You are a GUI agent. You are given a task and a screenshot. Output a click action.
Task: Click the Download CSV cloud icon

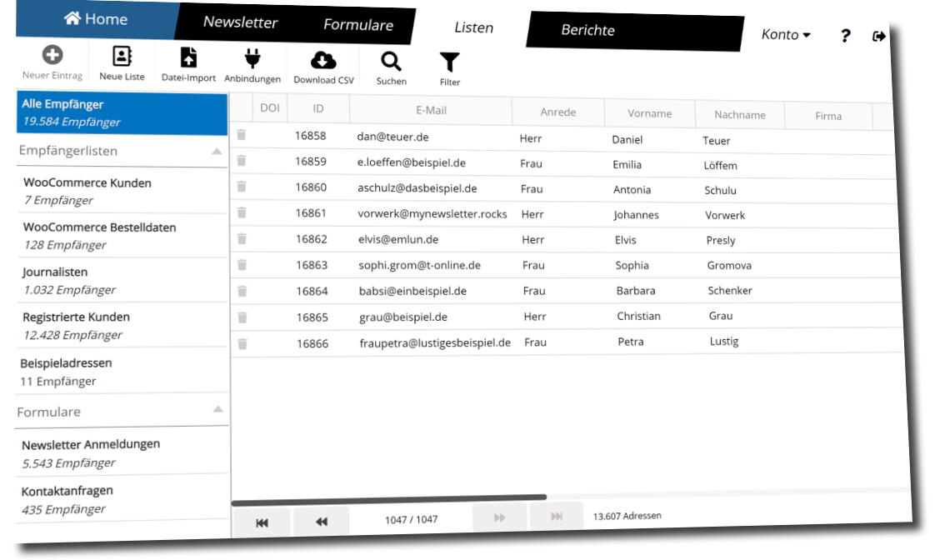pyautogui.click(x=323, y=60)
